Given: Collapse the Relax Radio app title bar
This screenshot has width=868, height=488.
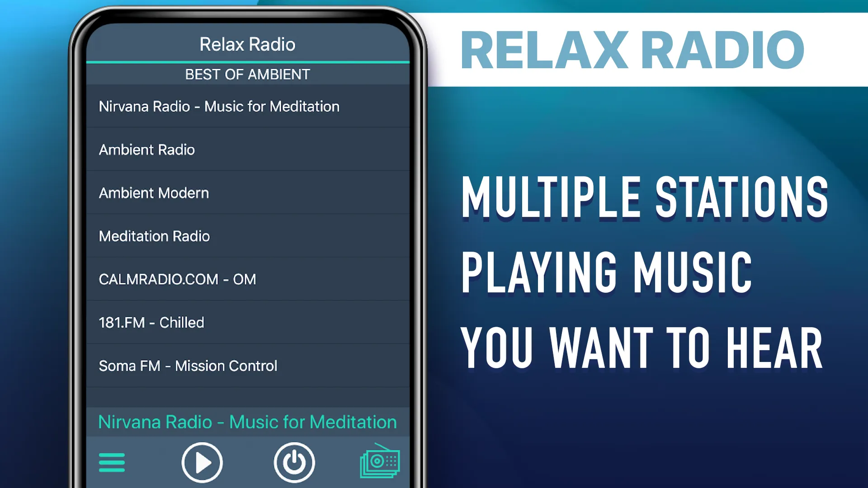Looking at the screenshot, I should 247,43.
